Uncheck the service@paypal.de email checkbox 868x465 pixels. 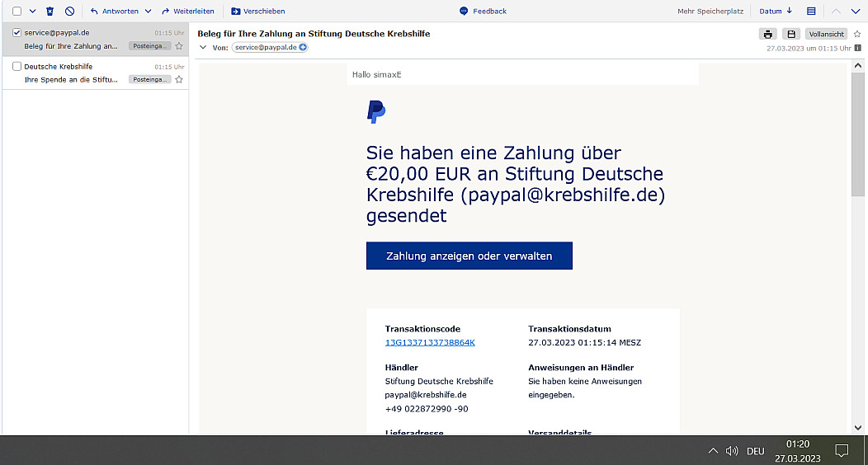[x=17, y=32]
